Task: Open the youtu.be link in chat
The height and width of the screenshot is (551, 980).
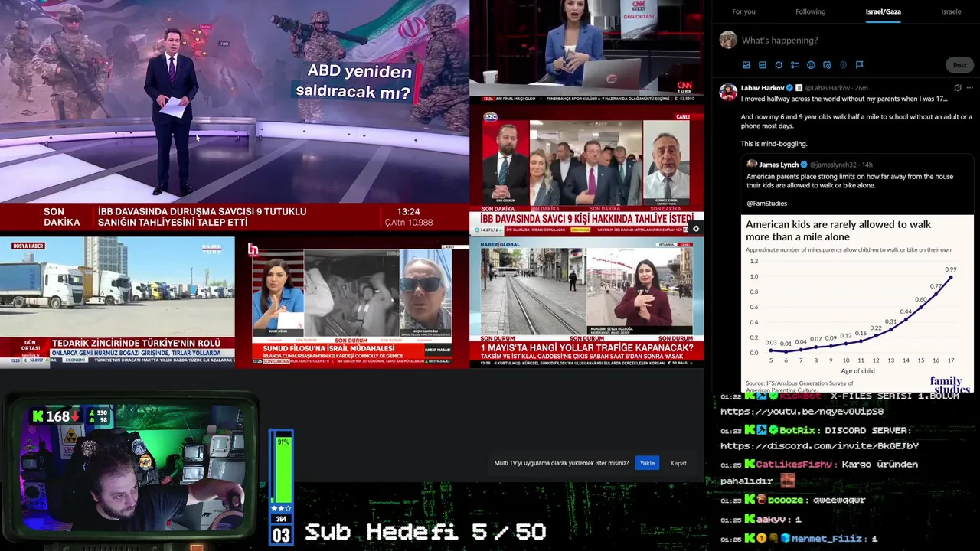Action: click(802, 412)
